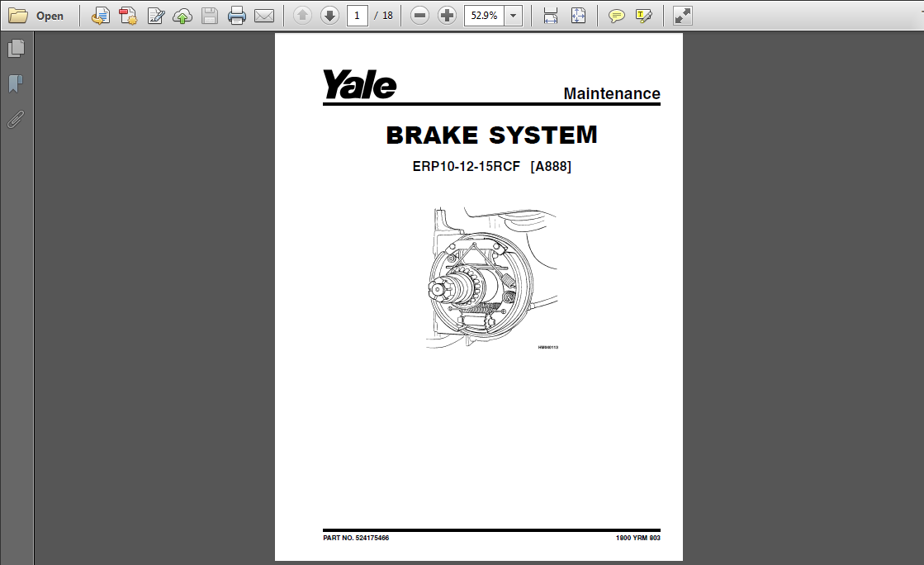This screenshot has height=565, width=924.
Task: Click the Save floppy disk icon
Action: (x=210, y=16)
